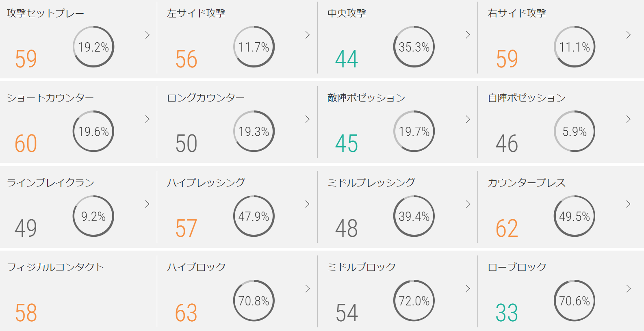Image resolution: width=644 pixels, height=331 pixels.
Task: Expand the ハイブロック chevron arrow
Action: click(308, 289)
